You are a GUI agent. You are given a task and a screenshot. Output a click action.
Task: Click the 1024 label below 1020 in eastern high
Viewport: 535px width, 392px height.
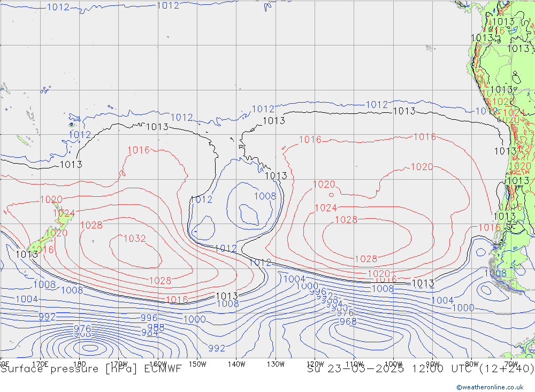point(326,208)
